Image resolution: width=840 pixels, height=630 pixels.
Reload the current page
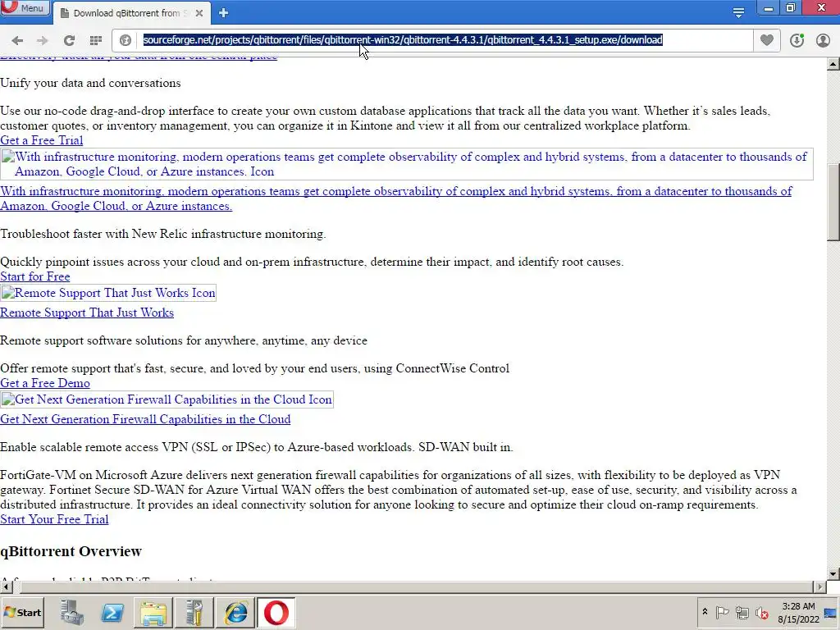[69, 40]
